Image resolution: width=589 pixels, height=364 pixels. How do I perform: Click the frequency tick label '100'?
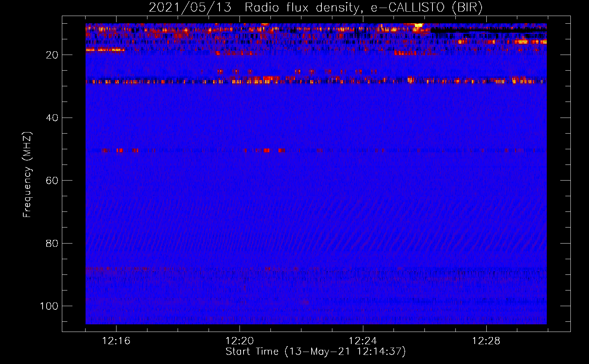coord(49,306)
